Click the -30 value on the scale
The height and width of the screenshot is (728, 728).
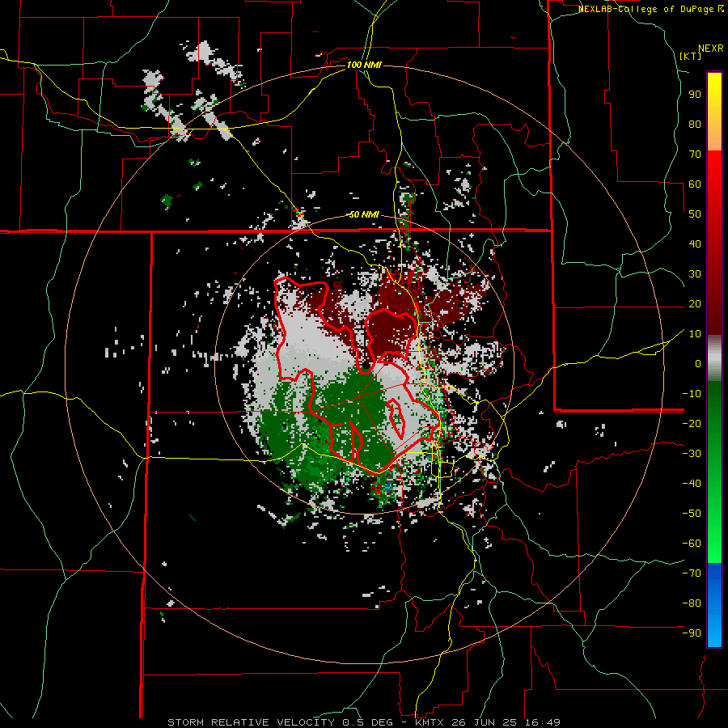point(692,454)
